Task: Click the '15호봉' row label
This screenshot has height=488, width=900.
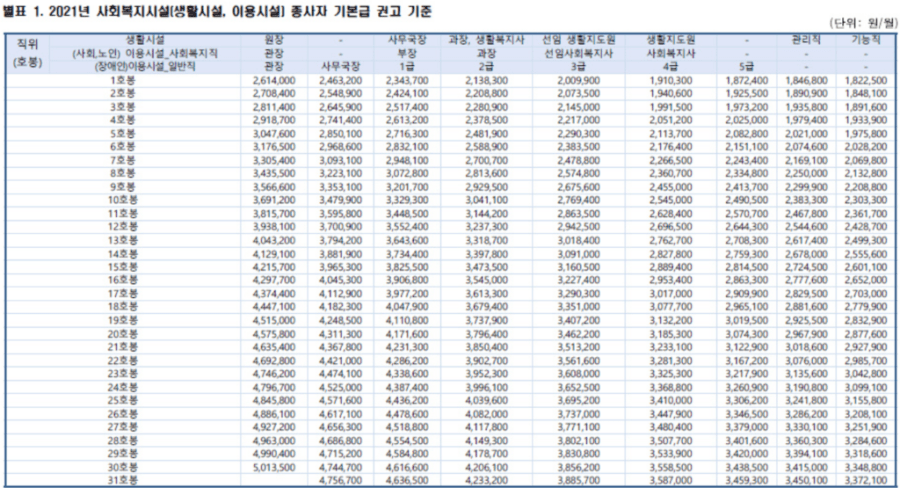Action: click(x=122, y=268)
